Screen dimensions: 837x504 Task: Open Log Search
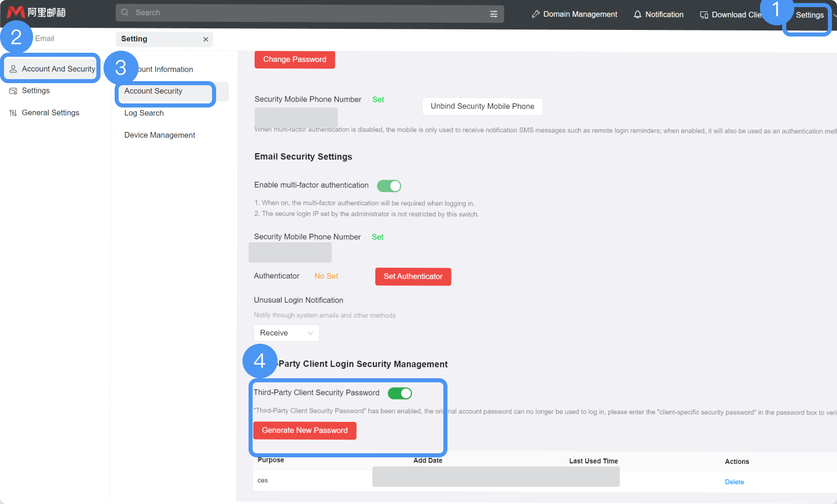144,113
